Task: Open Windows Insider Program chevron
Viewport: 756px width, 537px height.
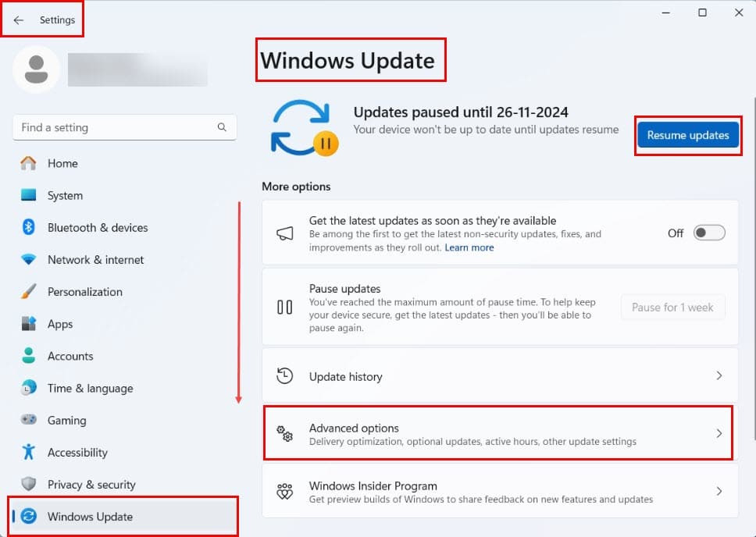Action: point(719,491)
